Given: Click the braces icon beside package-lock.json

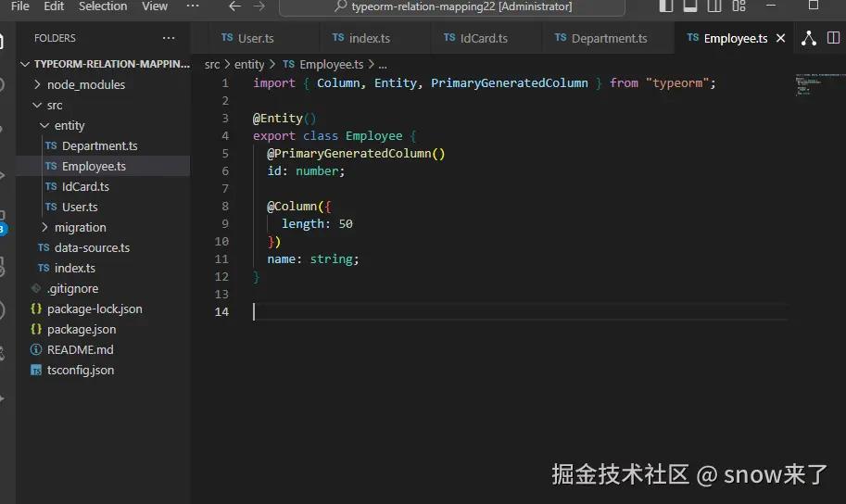Looking at the screenshot, I should [36, 309].
